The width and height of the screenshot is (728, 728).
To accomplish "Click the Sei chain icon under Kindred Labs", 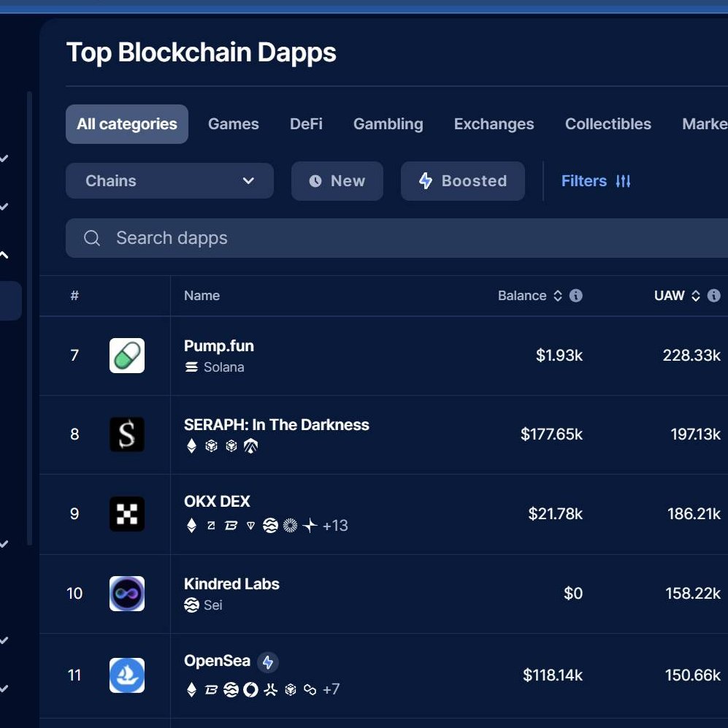I will tap(191, 605).
